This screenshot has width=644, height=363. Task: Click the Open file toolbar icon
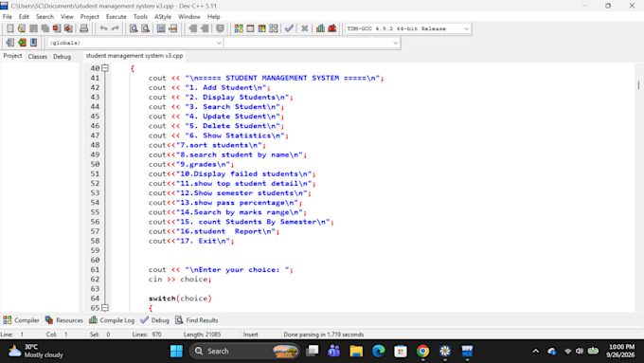pyautogui.click(x=22, y=28)
